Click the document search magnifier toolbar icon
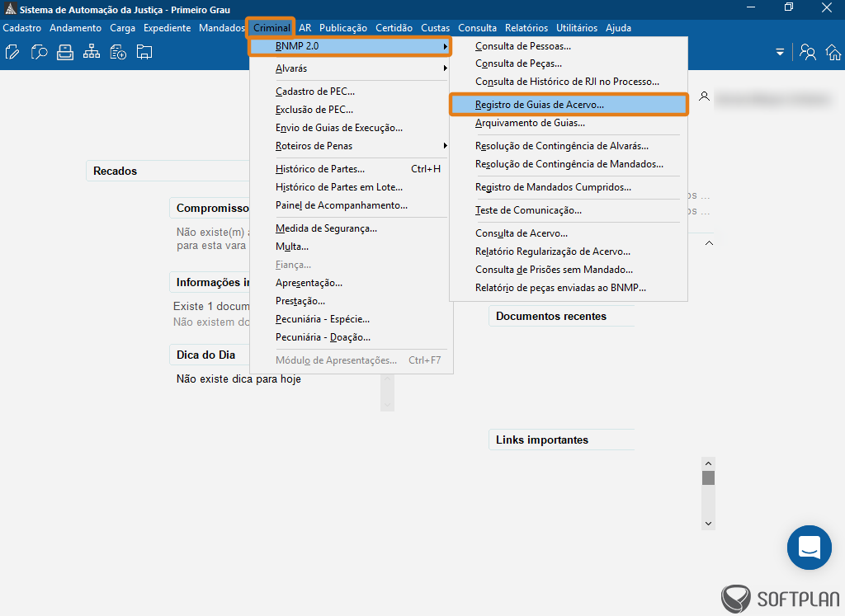The image size is (845, 616). (x=39, y=52)
